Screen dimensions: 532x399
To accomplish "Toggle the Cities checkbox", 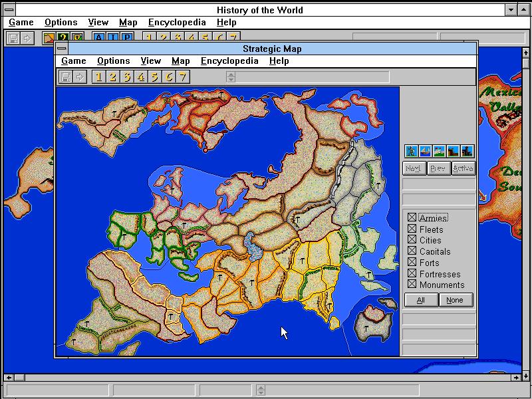I will click(x=412, y=239).
